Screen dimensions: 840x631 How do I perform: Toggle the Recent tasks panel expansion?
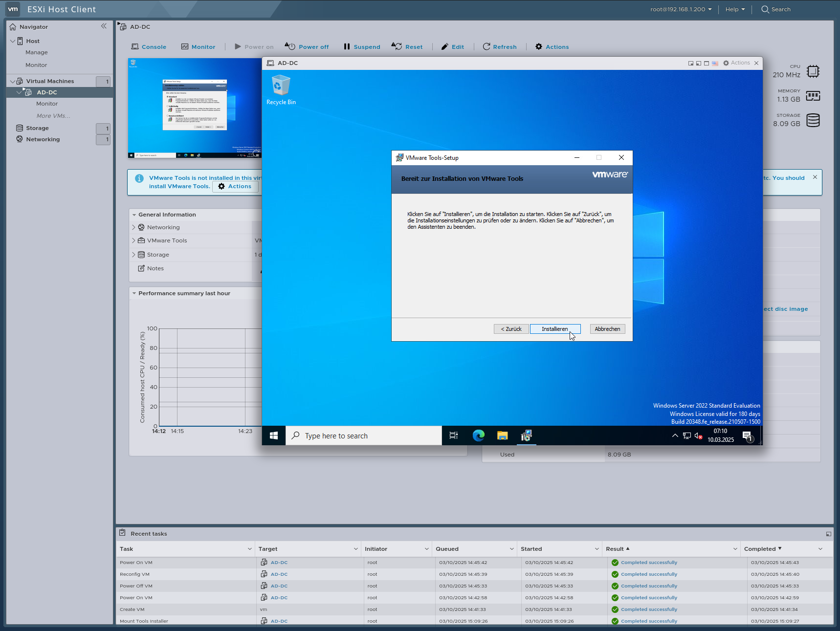pos(829,533)
